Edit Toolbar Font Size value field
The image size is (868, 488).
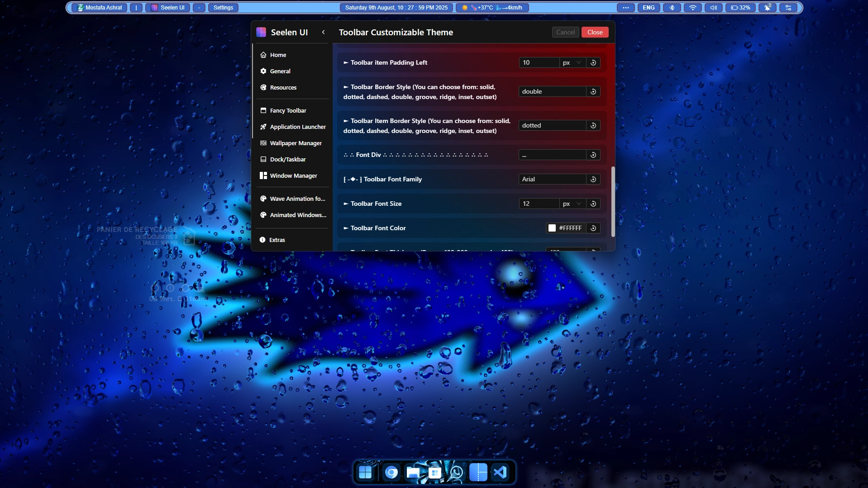539,204
